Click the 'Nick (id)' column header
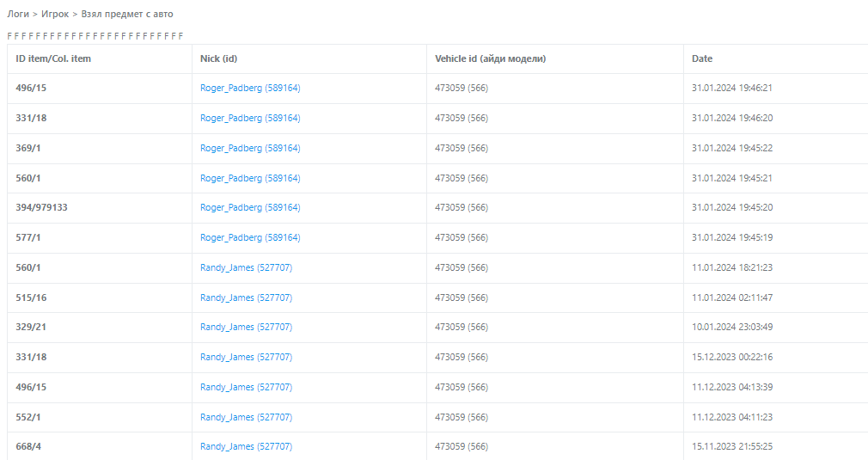 tap(218, 58)
